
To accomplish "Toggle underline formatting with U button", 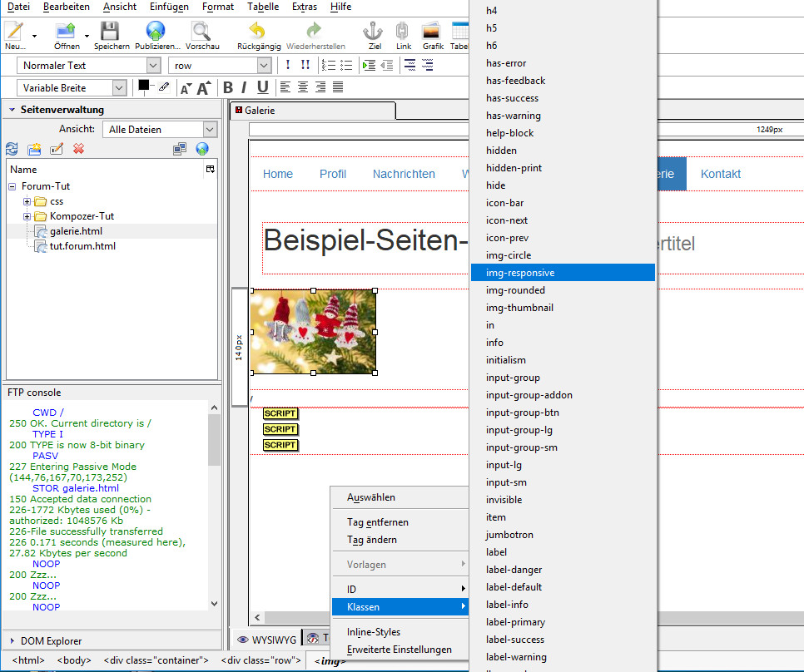I will [x=263, y=87].
